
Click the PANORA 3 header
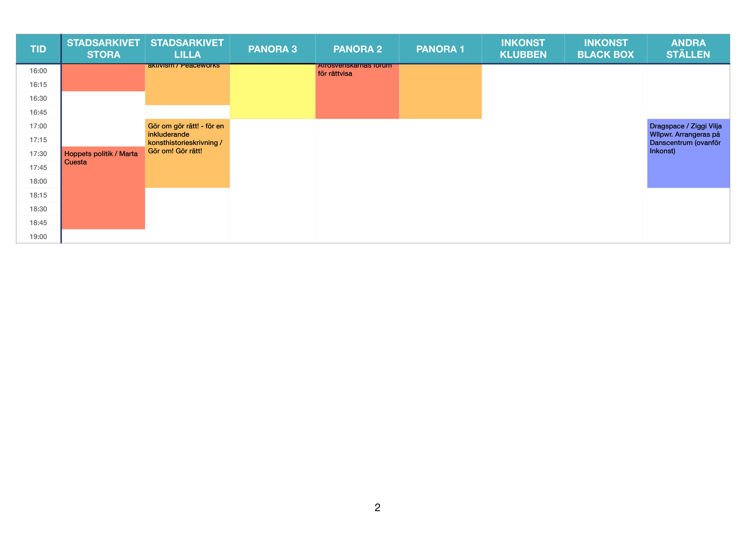coord(272,49)
